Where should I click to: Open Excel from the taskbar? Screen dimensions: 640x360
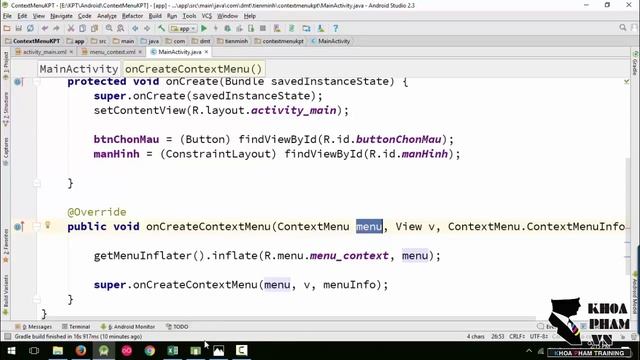(x=173, y=351)
